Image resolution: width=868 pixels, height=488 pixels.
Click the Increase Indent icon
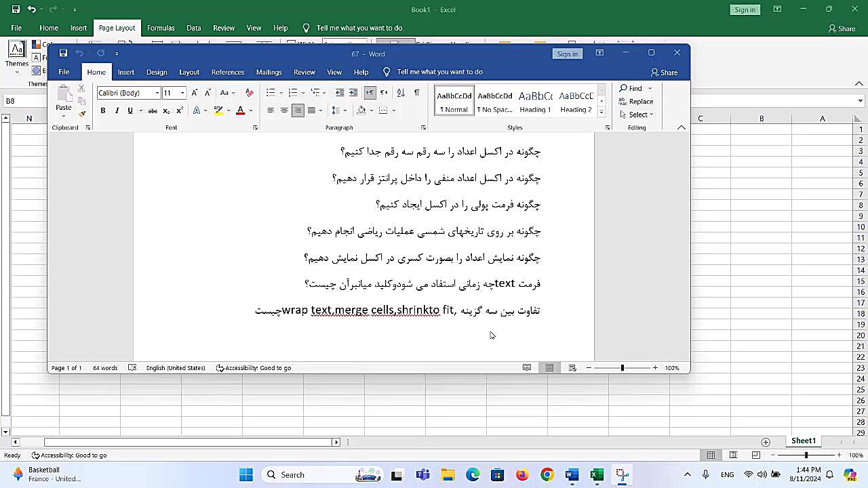point(353,93)
